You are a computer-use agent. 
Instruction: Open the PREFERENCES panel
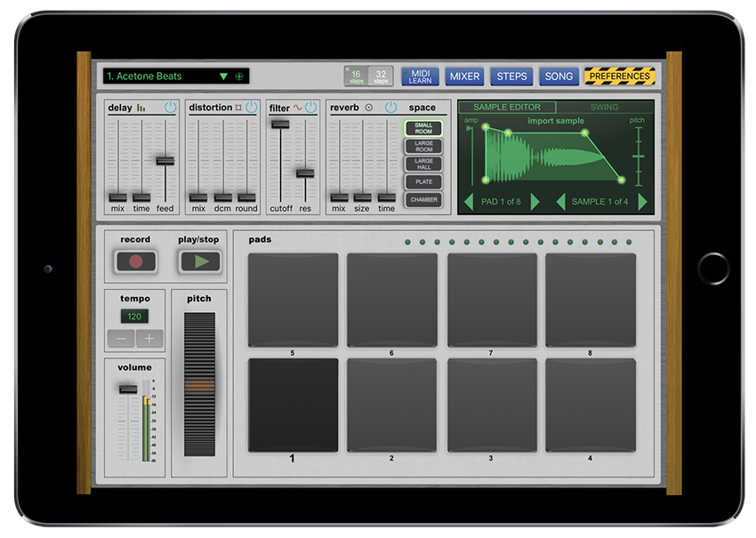(620, 76)
